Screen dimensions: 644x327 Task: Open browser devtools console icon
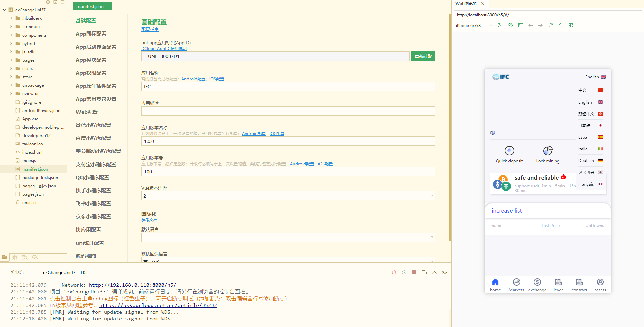520,25
